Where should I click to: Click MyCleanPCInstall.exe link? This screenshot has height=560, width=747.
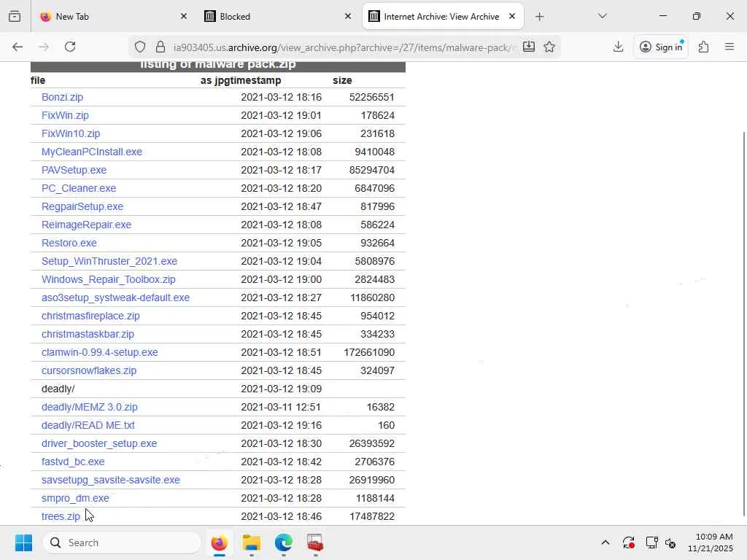pos(91,152)
